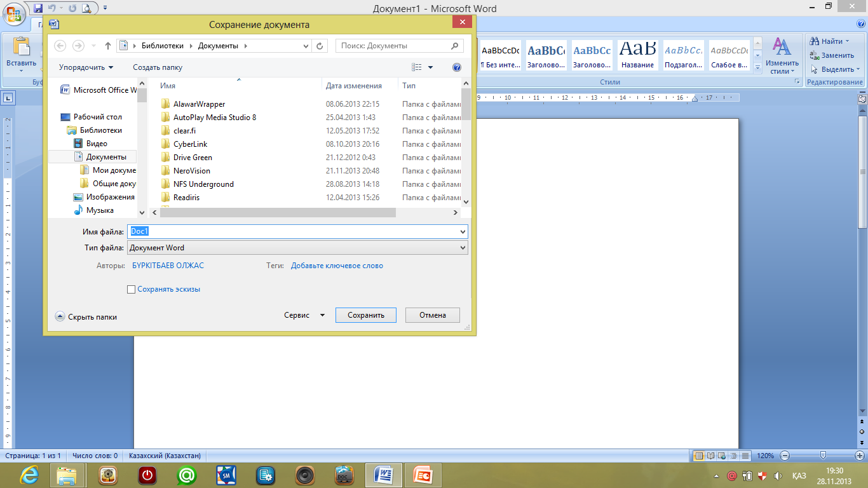This screenshot has width=868, height=488.
Task: Click Заменить in Word's editing group
Action: tap(832, 55)
